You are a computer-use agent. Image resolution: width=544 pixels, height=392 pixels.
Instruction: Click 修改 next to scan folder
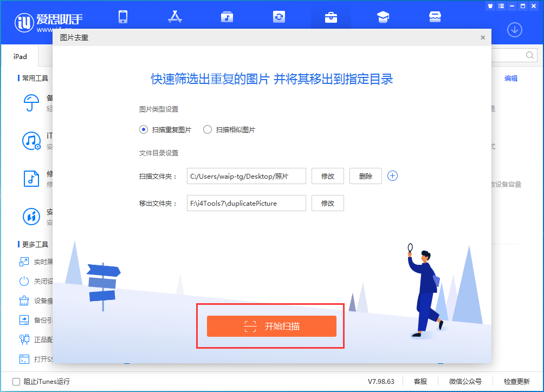tap(327, 176)
